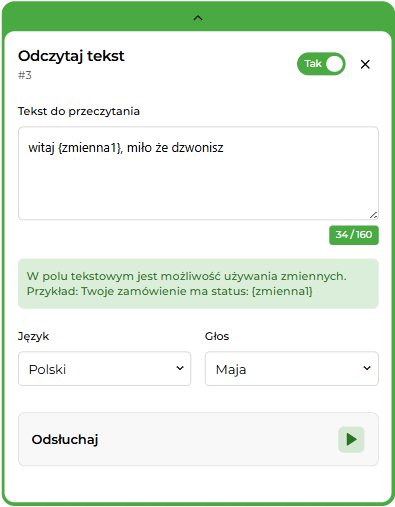Close the Odczytaj tekst panel with X
The width and height of the screenshot is (395, 507).
(365, 64)
